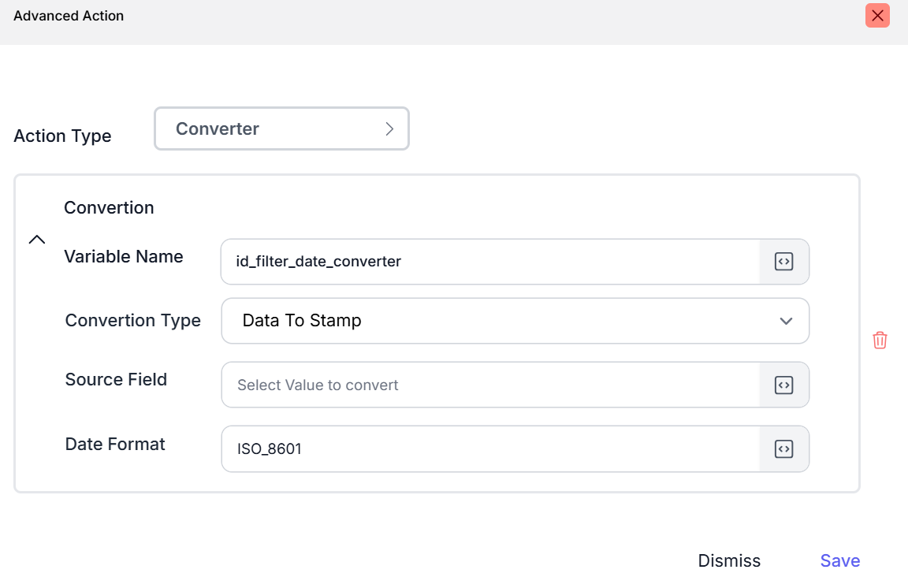Open the Converter action type selector

(x=281, y=128)
